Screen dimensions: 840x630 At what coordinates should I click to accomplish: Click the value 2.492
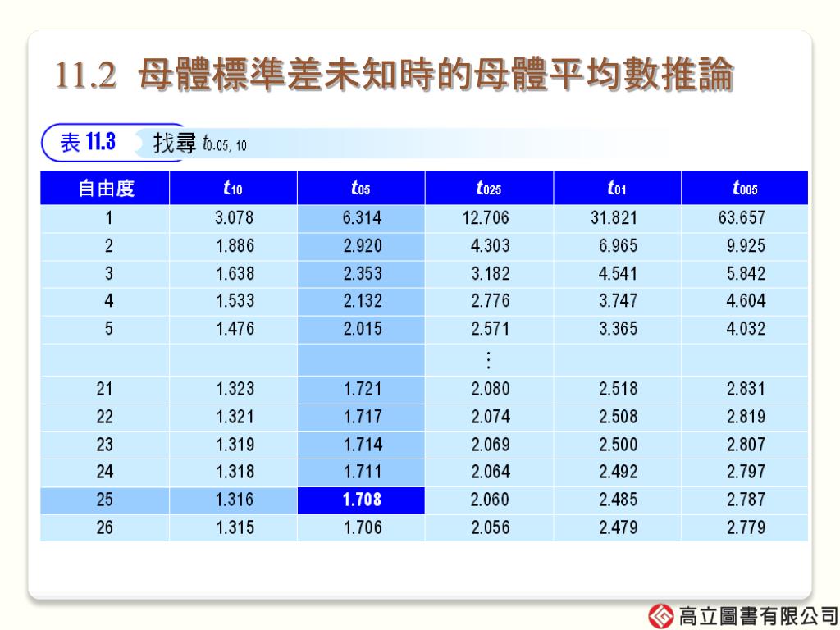click(x=619, y=472)
